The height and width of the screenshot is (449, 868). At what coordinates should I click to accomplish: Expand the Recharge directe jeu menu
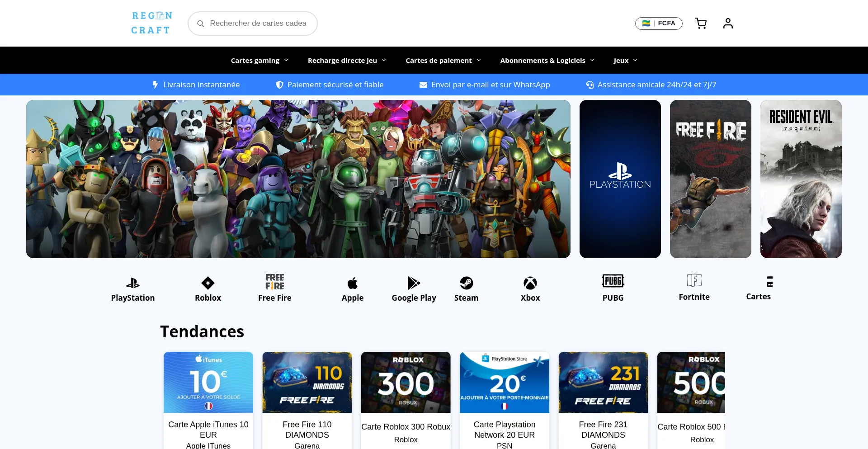(x=347, y=60)
